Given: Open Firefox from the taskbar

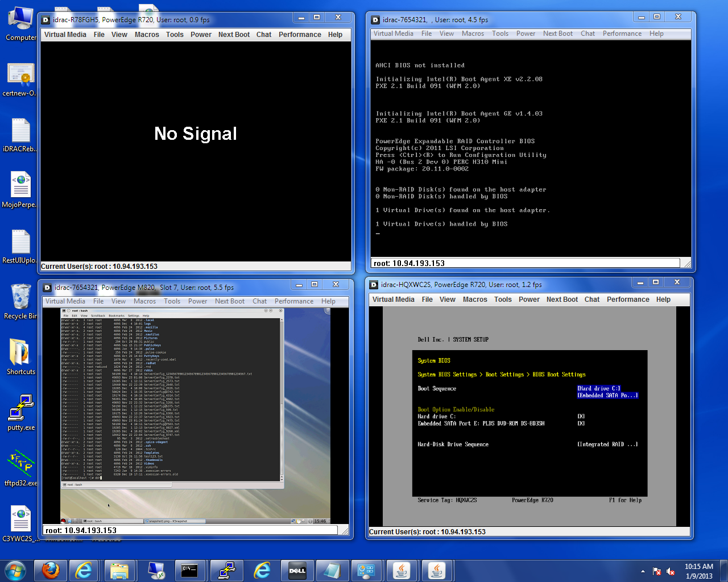Looking at the screenshot, I should pos(51,570).
